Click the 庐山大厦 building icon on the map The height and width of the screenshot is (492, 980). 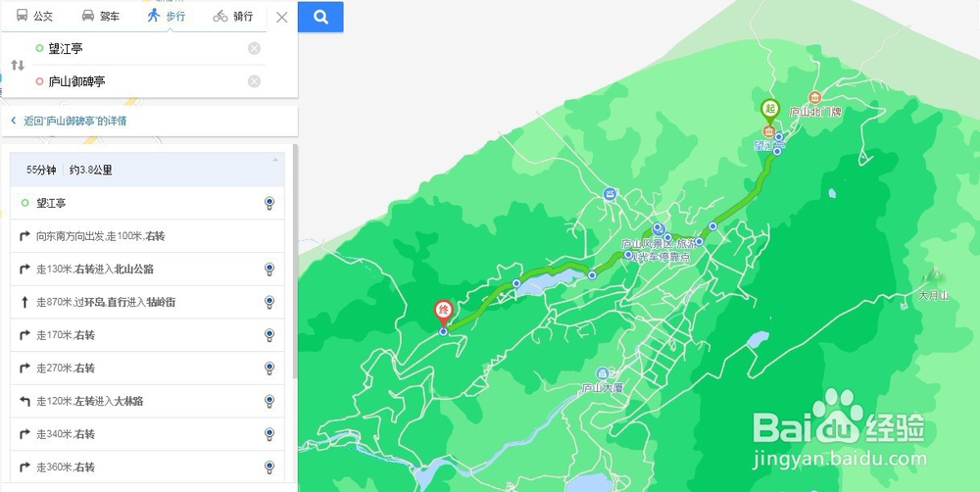pyautogui.click(x=603, y=373)
